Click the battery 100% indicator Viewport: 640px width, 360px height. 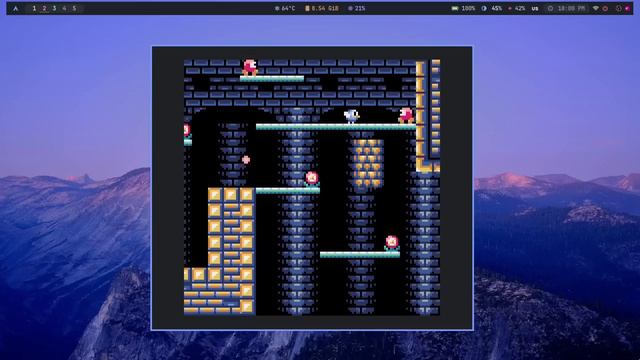[463, 8]
